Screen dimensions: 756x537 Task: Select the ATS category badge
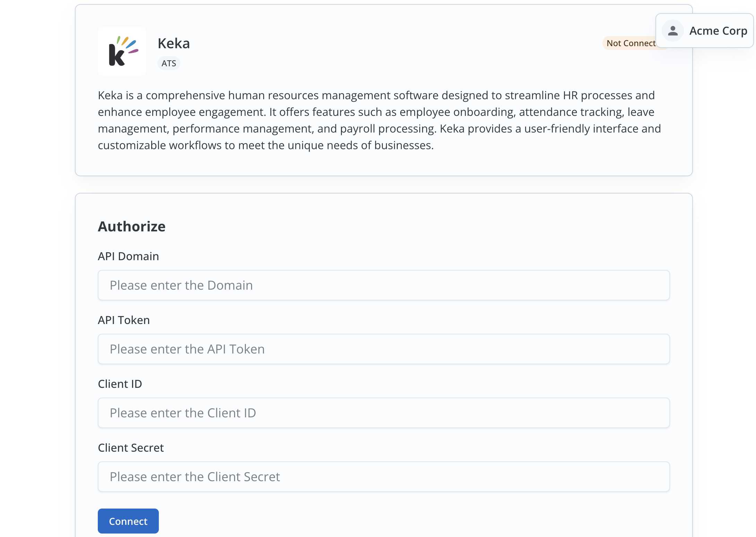click(169, 63)
